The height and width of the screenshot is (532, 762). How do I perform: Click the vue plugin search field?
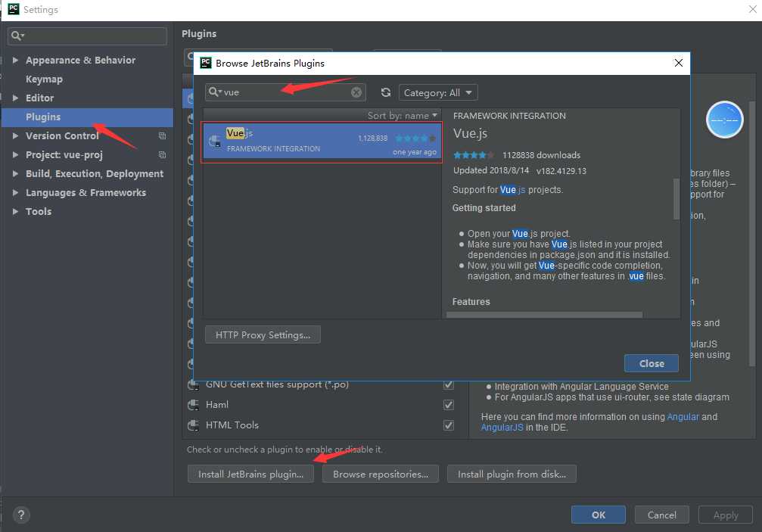[x=285, y=92]
